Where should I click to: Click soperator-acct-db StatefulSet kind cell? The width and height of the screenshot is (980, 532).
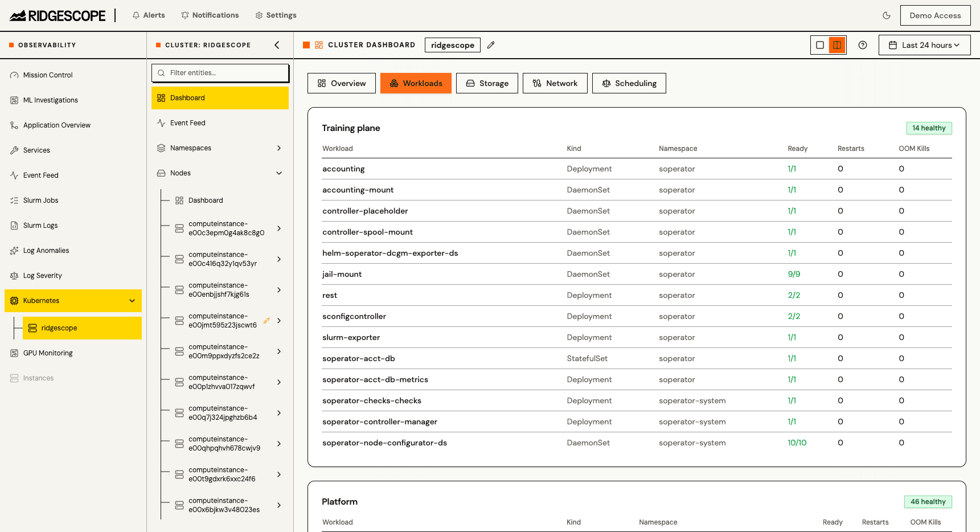[x=587, y=359]
